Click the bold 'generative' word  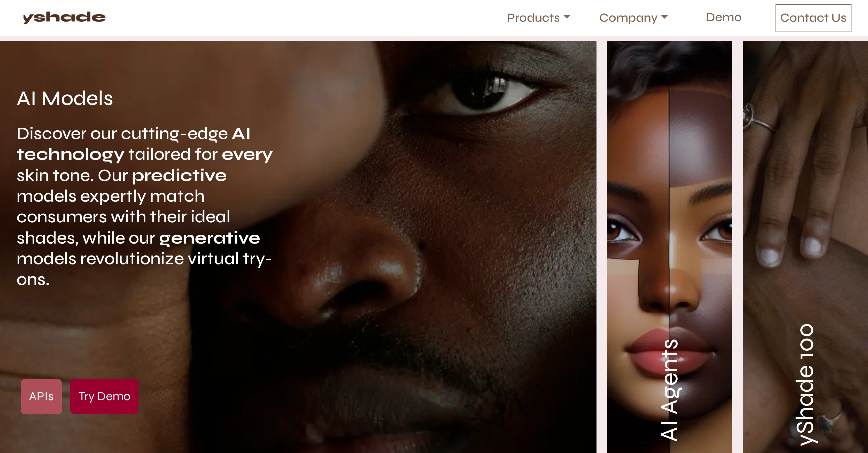click(x=210, y=238)
